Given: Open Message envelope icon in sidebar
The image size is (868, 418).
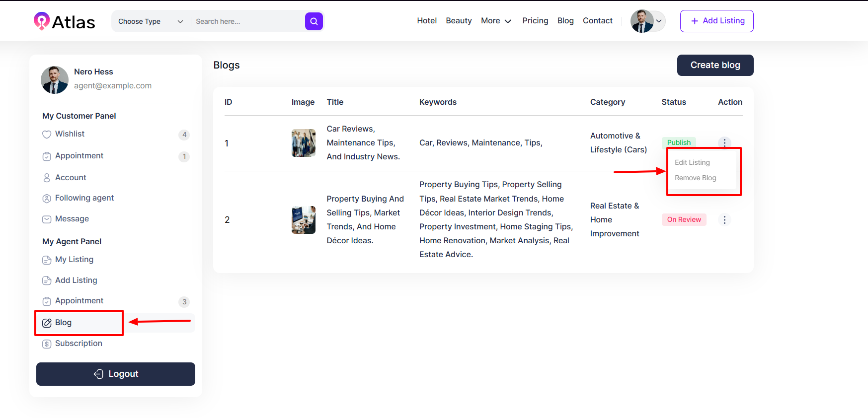Looking at the screenshot, I should coord(47,219).
